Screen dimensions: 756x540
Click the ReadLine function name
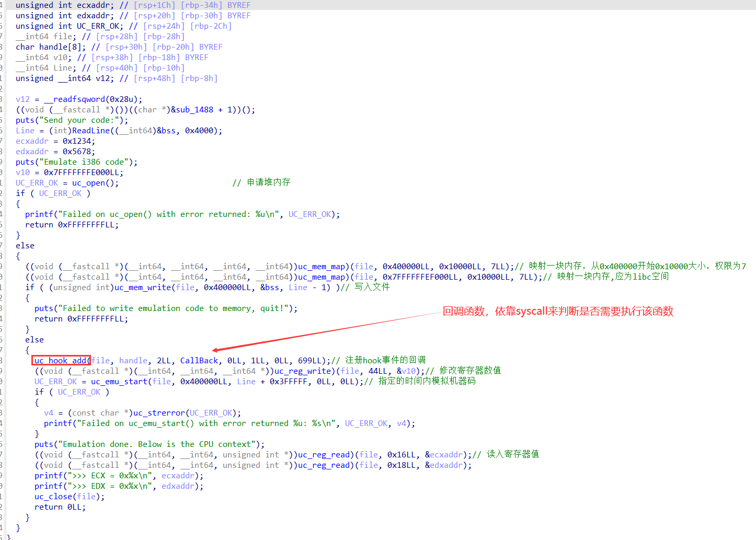[x=91, y=131]
